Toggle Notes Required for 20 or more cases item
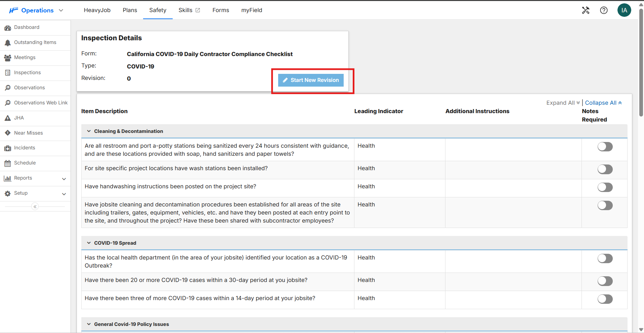 [605, 281]
